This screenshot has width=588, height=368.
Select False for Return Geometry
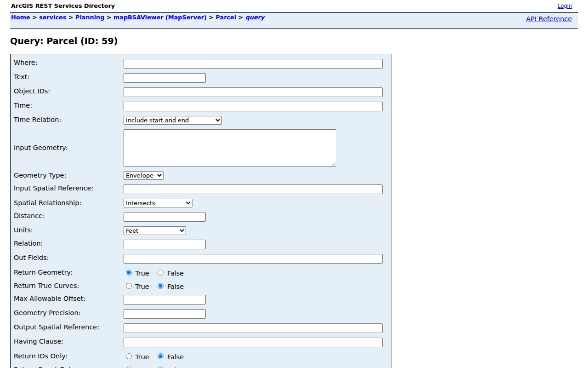pos(160,273)
